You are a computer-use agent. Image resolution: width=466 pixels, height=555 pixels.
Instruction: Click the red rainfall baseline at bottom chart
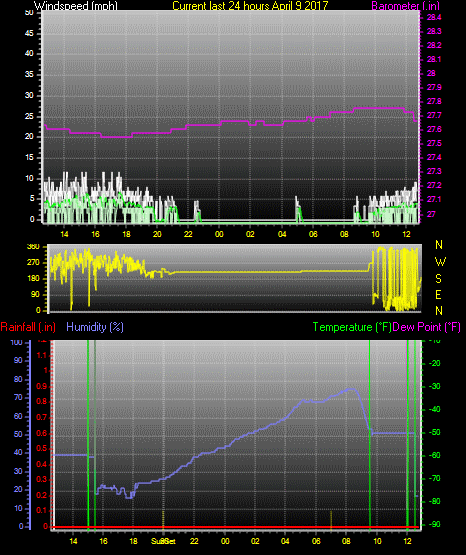[235, 527]
